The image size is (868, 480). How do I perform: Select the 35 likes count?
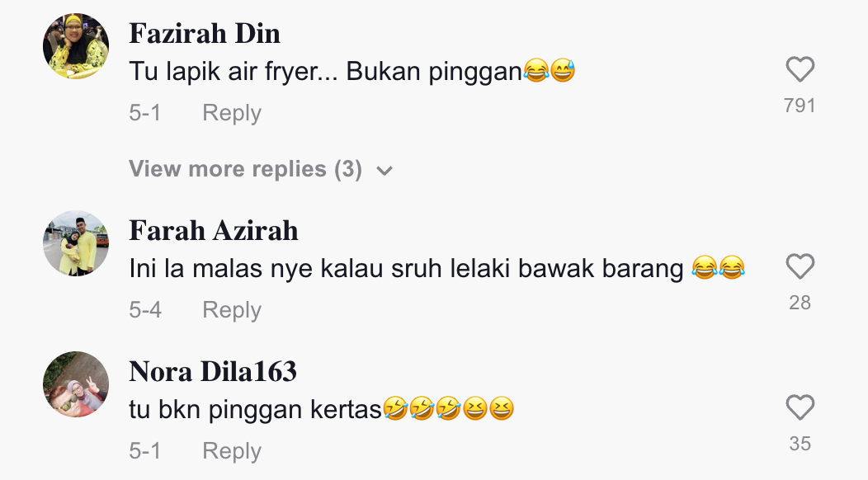[x=800, y=444]
